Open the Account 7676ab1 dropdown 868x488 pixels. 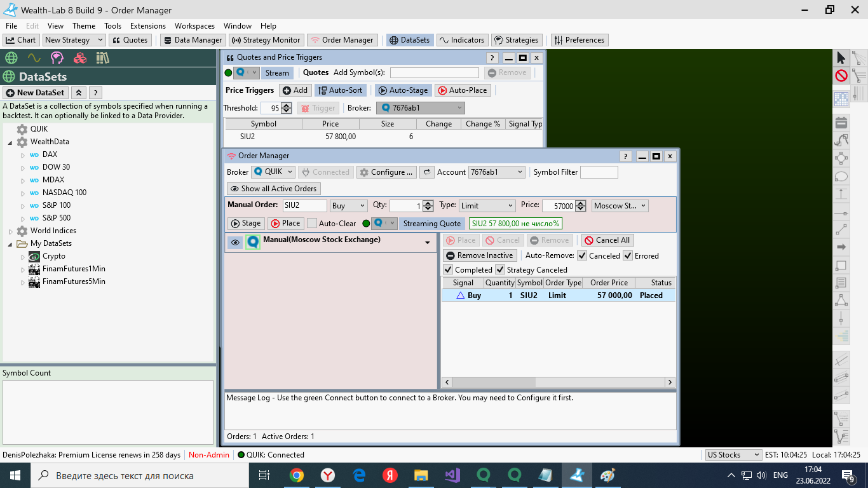click(x=497, y=172)
